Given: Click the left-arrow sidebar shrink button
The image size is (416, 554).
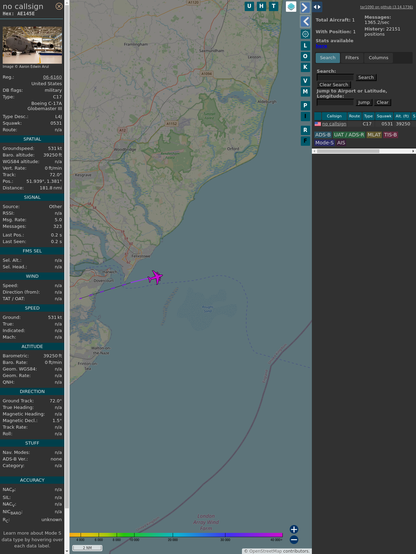Looking at the screenshot, I should tap(305, 22).
